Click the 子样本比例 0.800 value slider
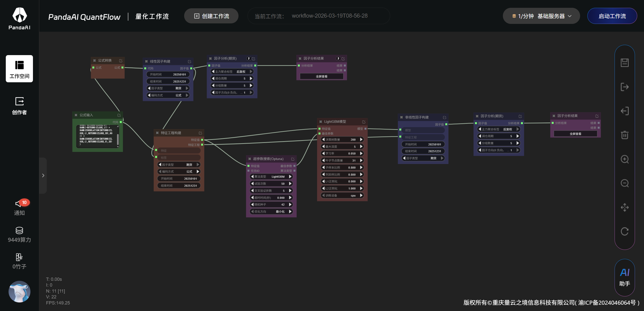This screenshot has height=311, width=644. click(x=342, y=168)
